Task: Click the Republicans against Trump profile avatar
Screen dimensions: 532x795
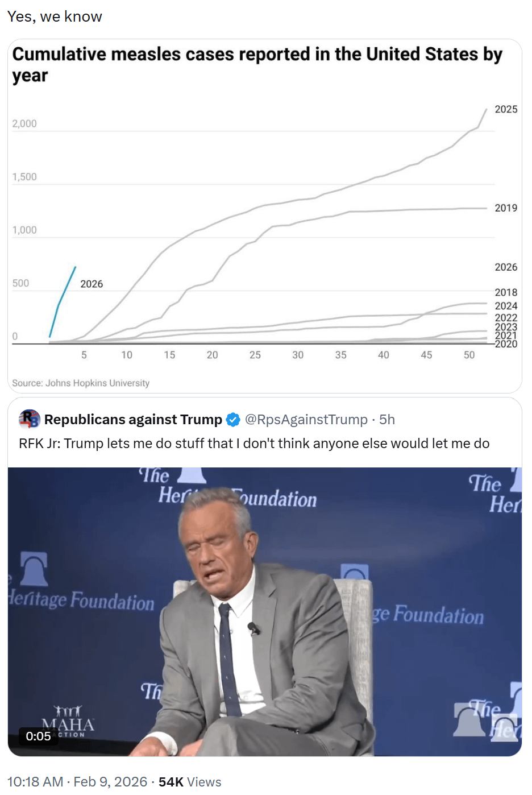Action: point(30,419)
